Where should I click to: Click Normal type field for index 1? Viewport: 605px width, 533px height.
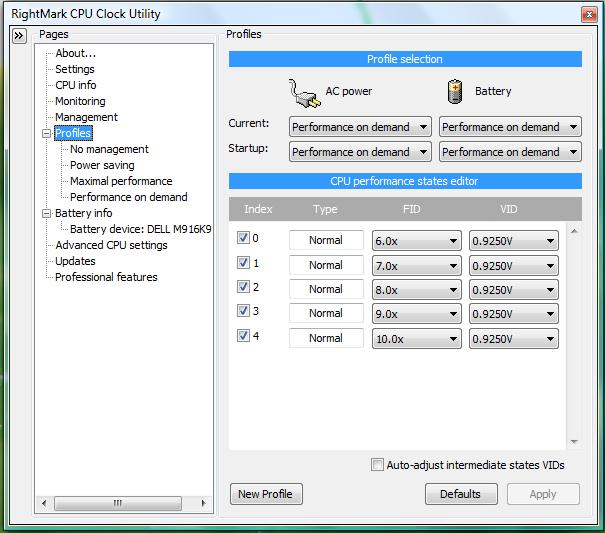[x=326, y=265]
